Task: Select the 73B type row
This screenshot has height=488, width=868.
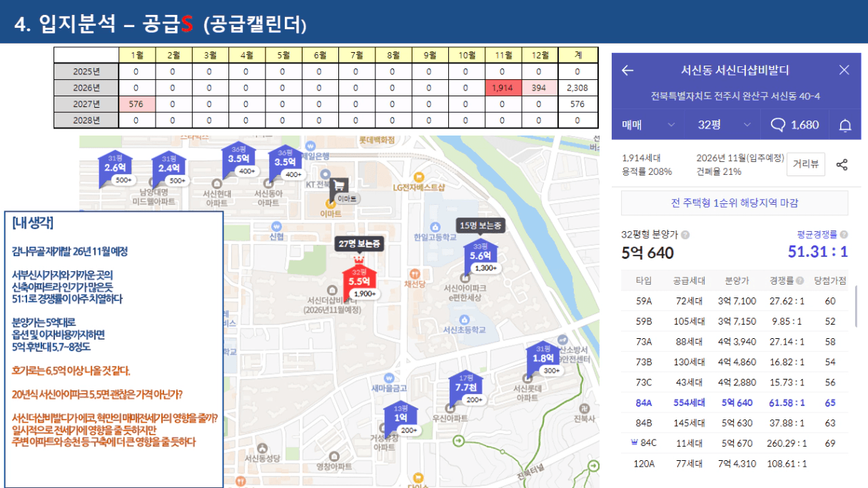Action: click(x=735, y=362)
